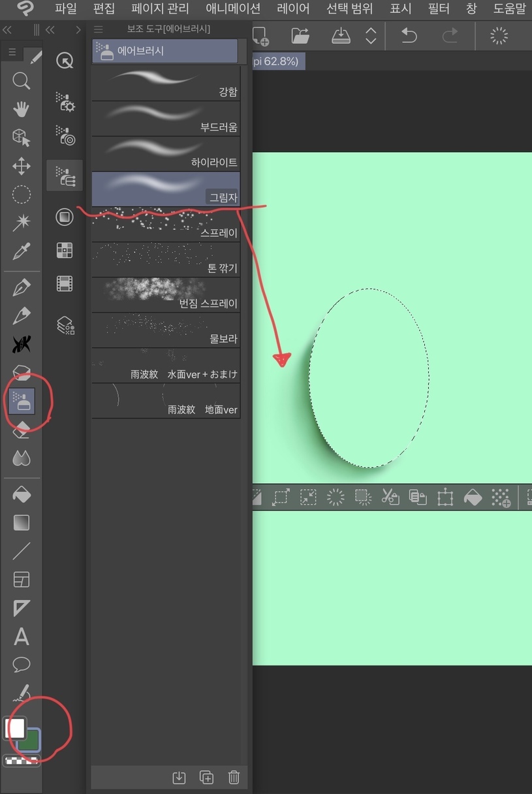Select the Fill bucket tool
The height and width of the screenshot is (794, 532).
22,495
